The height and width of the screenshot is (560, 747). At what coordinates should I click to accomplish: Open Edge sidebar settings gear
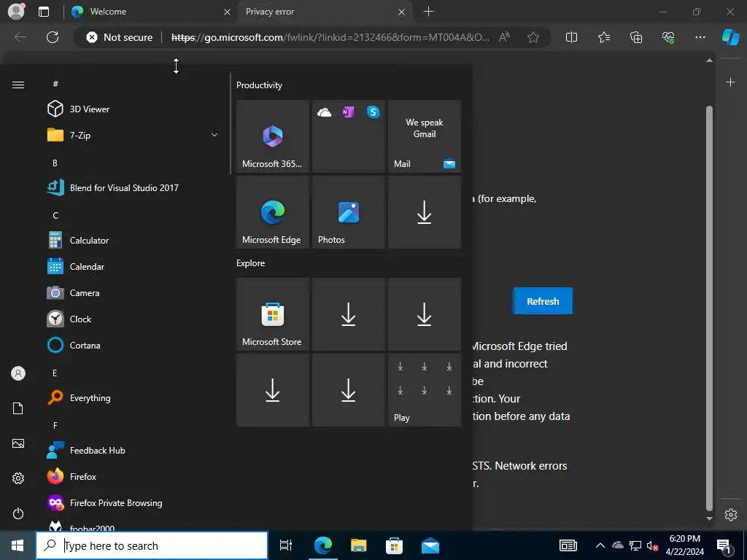pyautogui.click(x=730, y=515)
